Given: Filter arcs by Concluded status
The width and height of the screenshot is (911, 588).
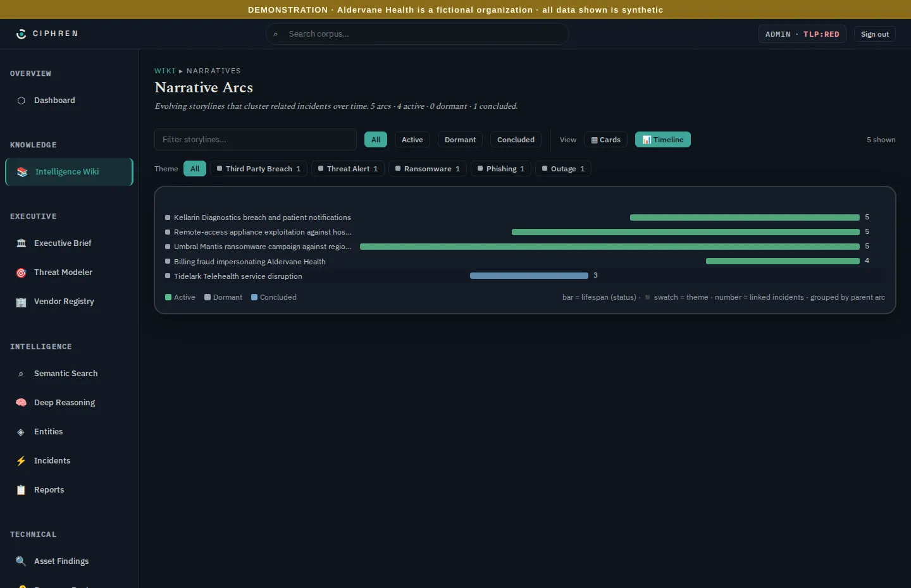Looking at the screenshot, I should tap(516, 140).
